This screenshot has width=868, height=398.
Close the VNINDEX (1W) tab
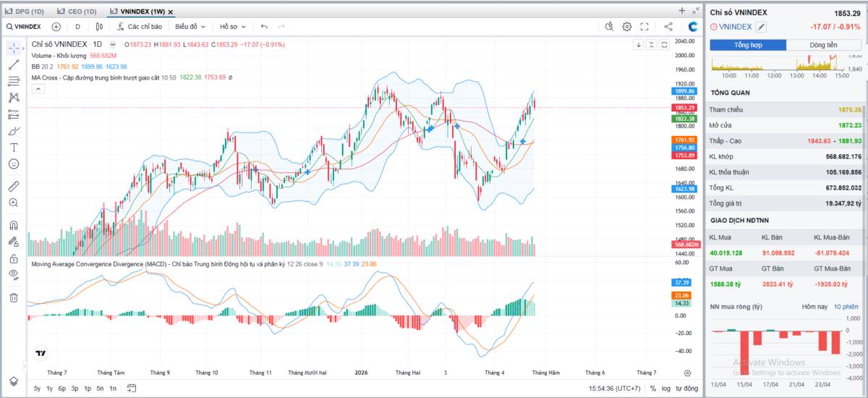coord(171,12)
